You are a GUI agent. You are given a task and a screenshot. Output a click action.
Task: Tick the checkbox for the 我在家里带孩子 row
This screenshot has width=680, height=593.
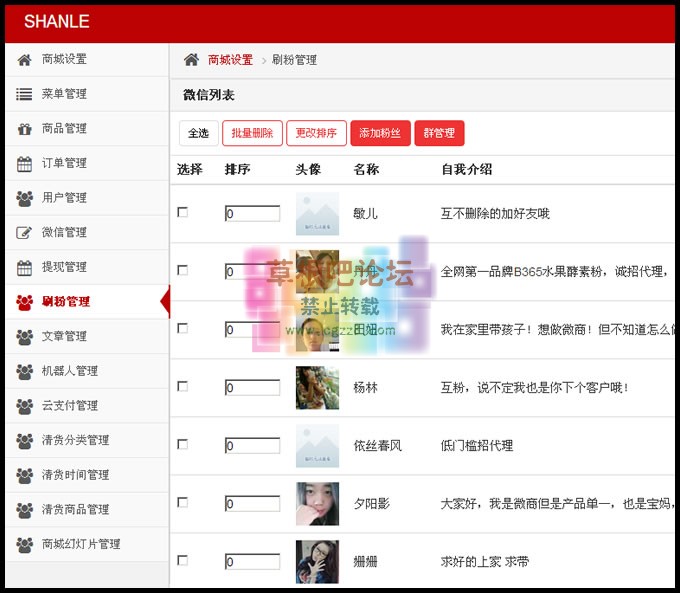click(x=183, y=328)
